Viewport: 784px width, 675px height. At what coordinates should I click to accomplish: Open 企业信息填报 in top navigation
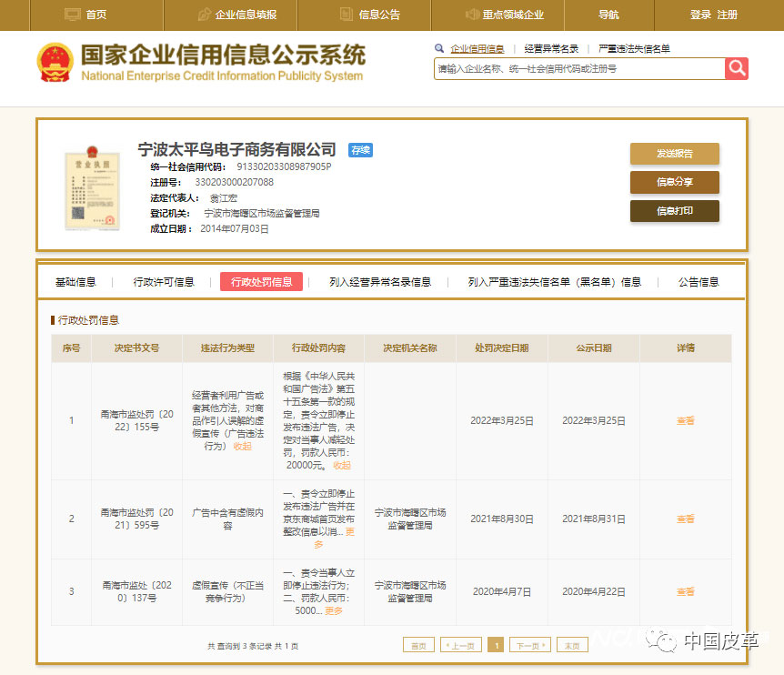tap(237, 15)
